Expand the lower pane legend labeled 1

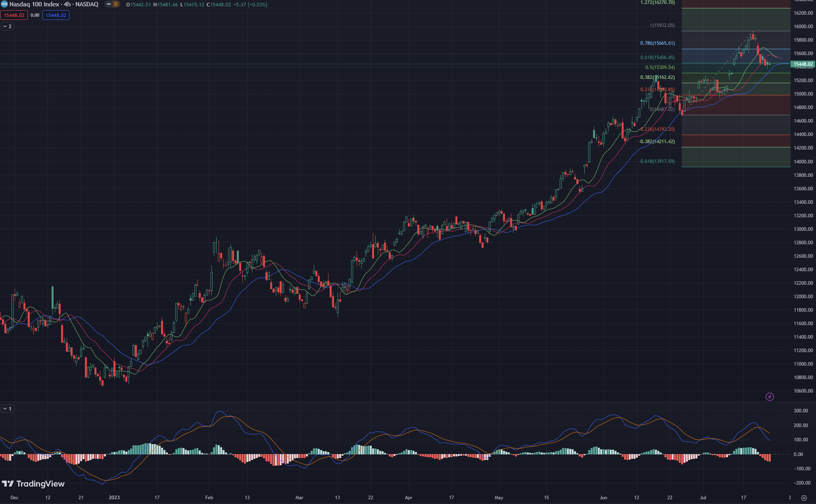7,408
